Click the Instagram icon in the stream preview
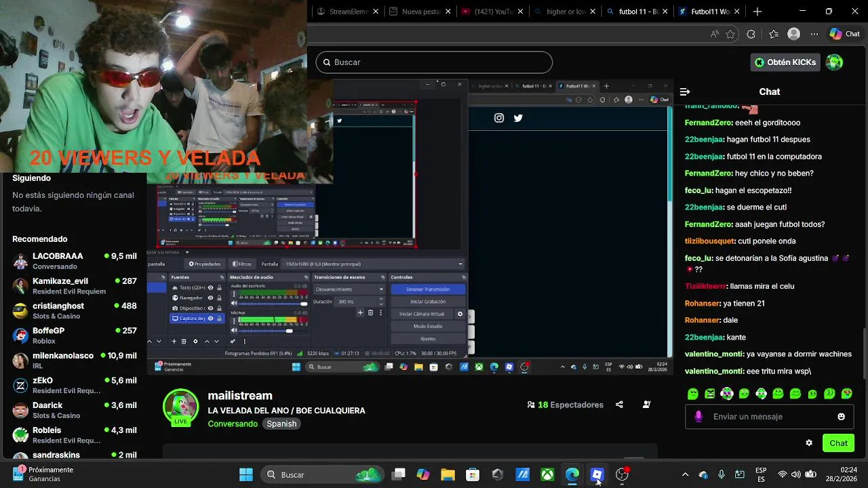 pyautogui.click(x=499, y=118)
